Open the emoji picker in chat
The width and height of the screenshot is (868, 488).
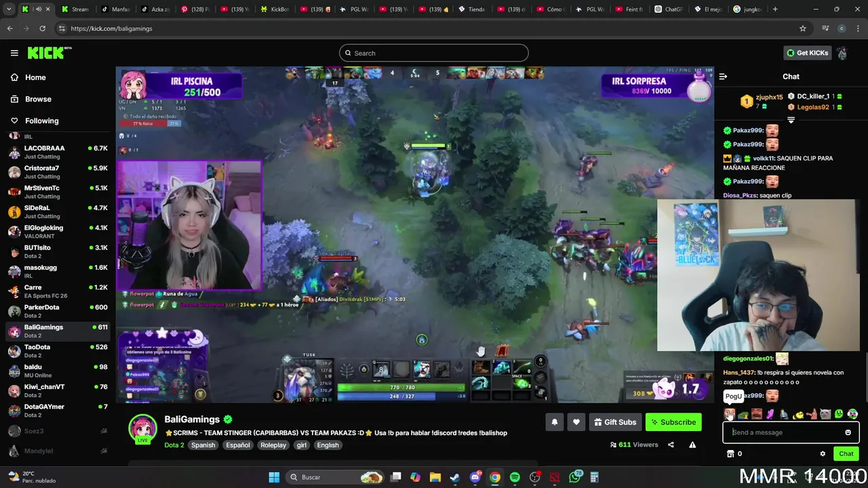[848, 432]
